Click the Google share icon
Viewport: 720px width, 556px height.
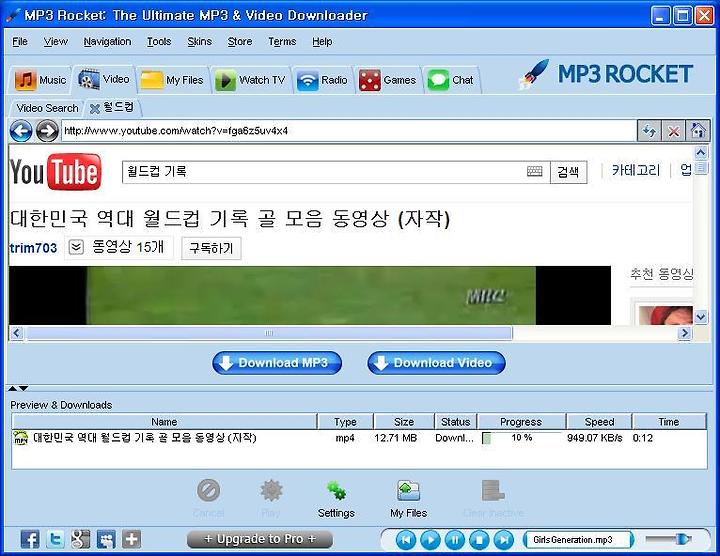(x=80, y=539)
